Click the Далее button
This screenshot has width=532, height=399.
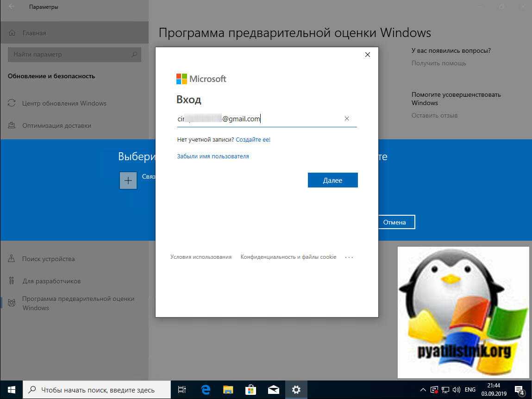(332, 180)
